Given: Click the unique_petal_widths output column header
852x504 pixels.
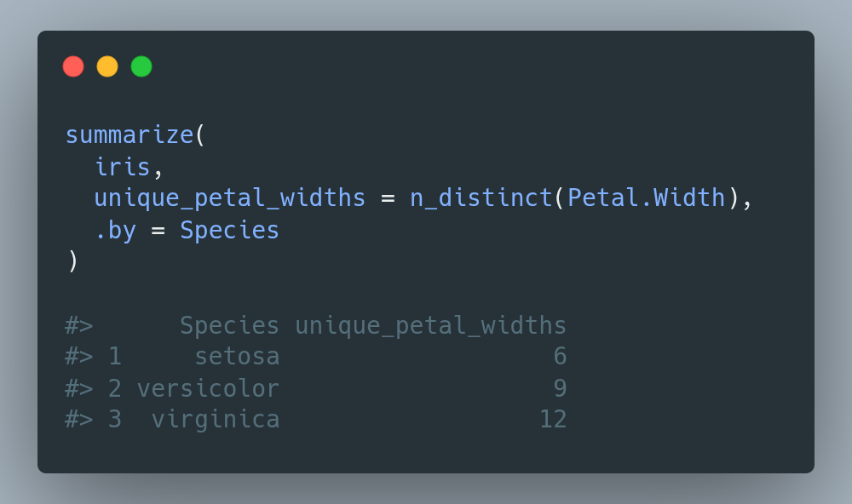Looking at the screenshot, I should pyautogui.click(x=430, y=325).
